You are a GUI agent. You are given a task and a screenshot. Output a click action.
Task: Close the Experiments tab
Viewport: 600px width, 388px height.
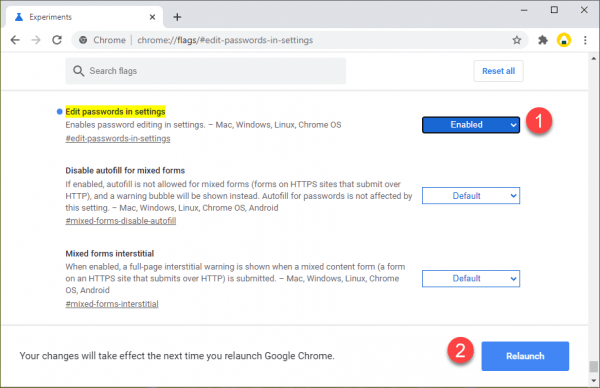[x=152, y=17]
